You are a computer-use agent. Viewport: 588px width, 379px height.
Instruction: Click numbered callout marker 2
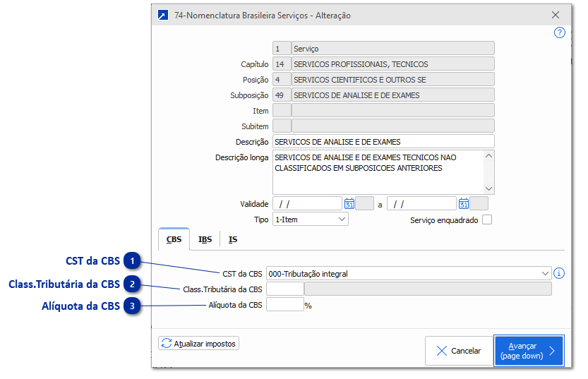(x=133, y=284)
